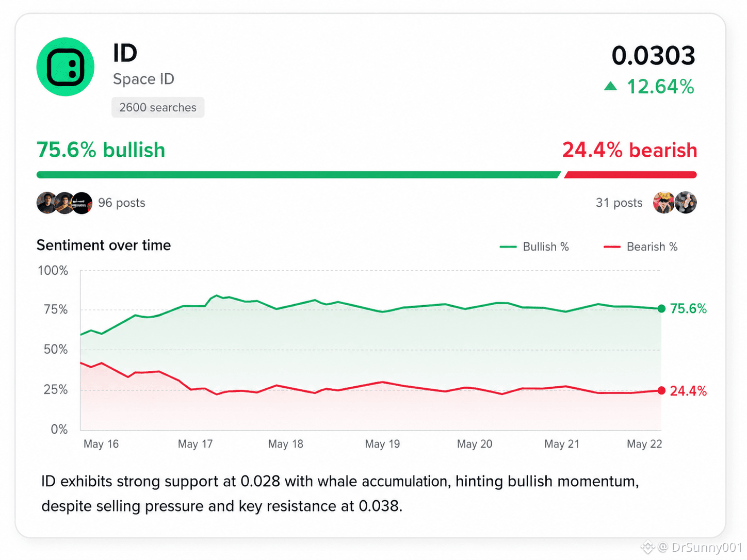The width and height of the screenshot is (747, 560).
Task: Select the "May 19" date on the axis
Action: (382, 444)
